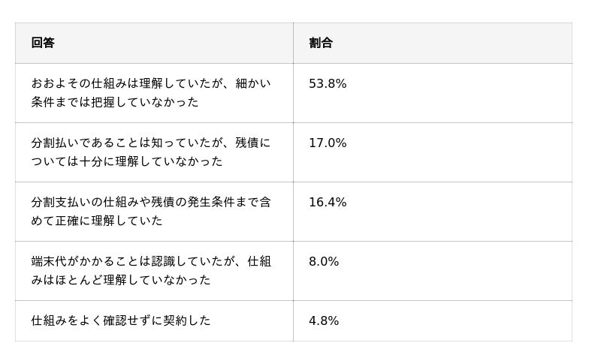Click the answer starting with 端末代がかかること
601x364 pixels.
[151, 271]
